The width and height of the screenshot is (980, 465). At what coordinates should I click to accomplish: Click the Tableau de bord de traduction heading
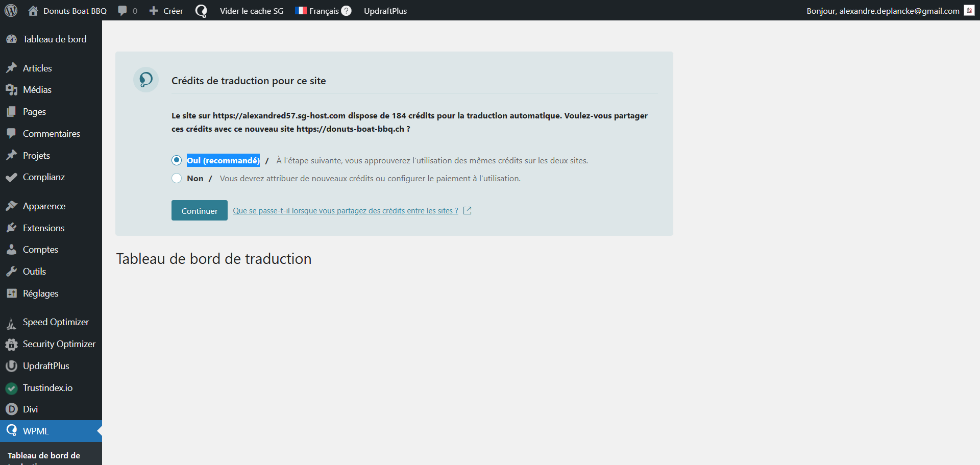click(x=214, y=259)
